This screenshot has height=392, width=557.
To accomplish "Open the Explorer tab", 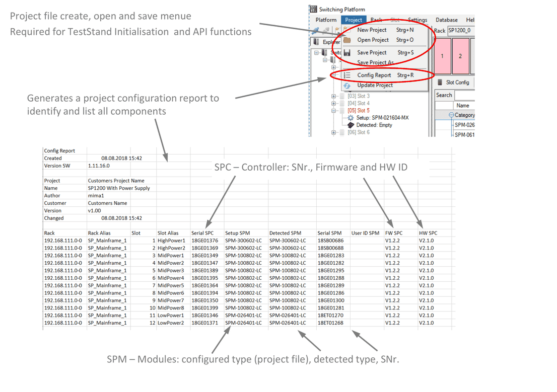I will [x=326, y=42].
